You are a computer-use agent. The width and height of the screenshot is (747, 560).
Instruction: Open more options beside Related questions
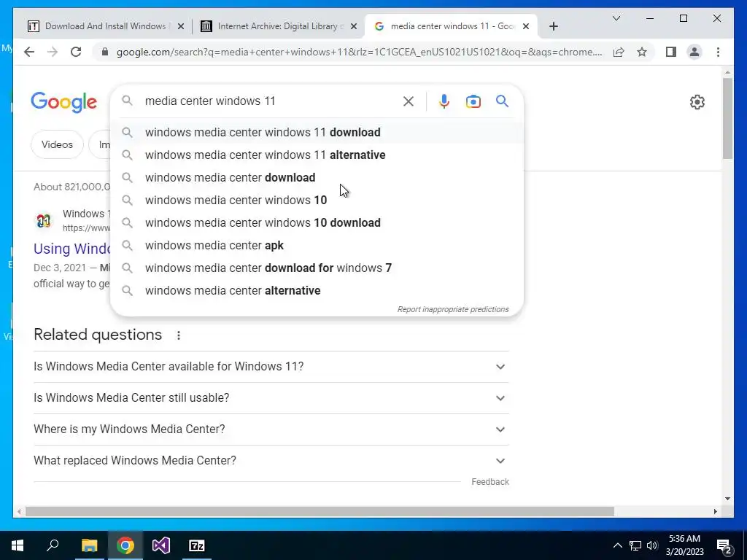pyautogui.click(x=179, y=335)
